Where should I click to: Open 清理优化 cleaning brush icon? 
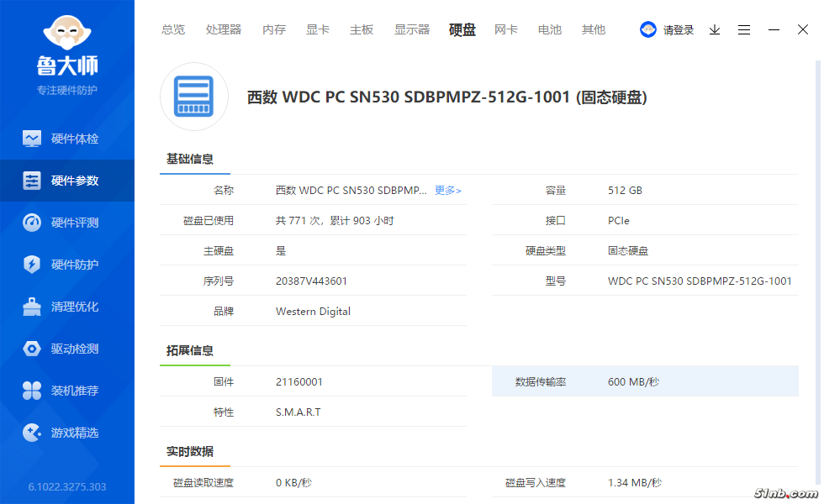coord(32,307)
